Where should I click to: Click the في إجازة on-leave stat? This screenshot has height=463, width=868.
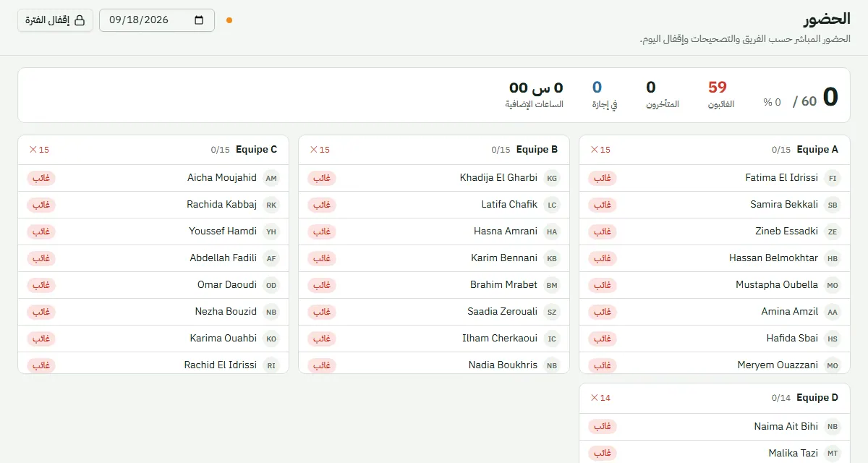605,95
